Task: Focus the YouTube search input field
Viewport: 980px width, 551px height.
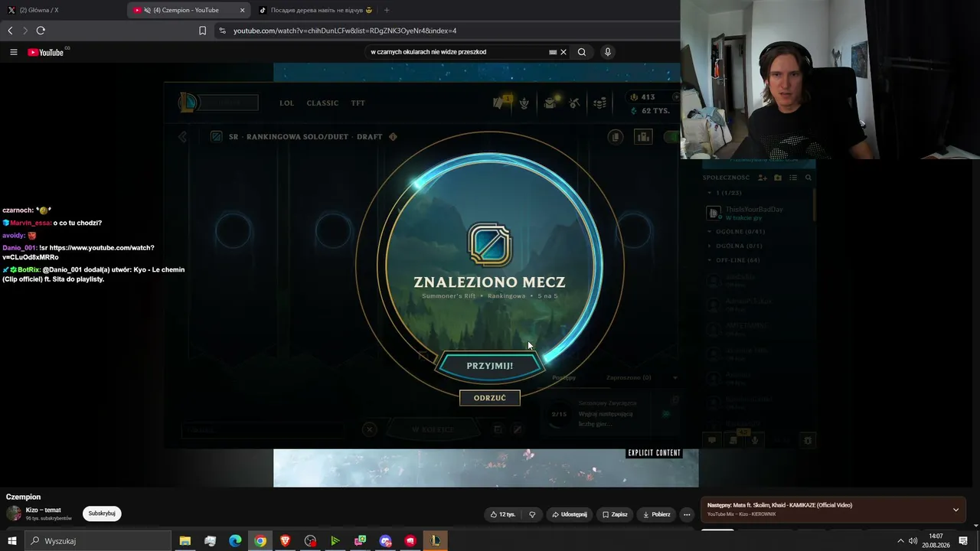Action: point(457,52)
